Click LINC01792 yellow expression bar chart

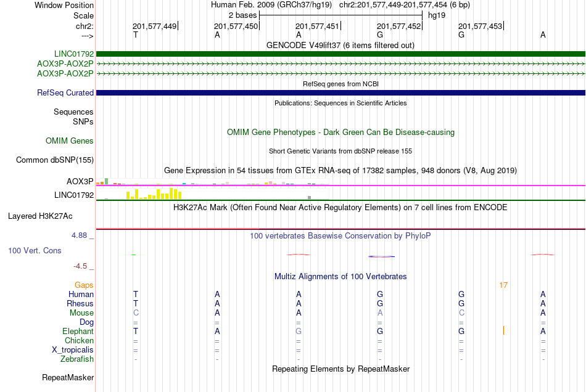tap(154, 194)
